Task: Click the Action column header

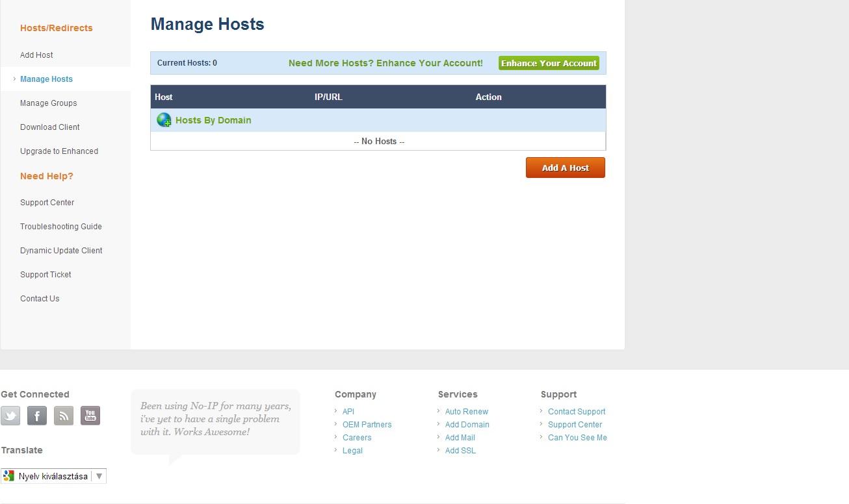Action: point(488,97)
